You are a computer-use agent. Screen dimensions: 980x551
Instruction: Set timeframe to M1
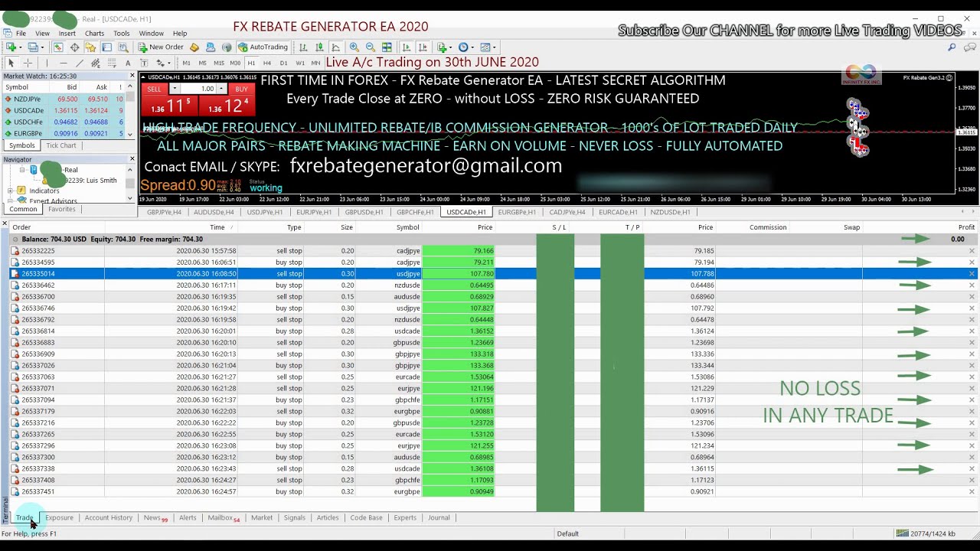[186, 63]
